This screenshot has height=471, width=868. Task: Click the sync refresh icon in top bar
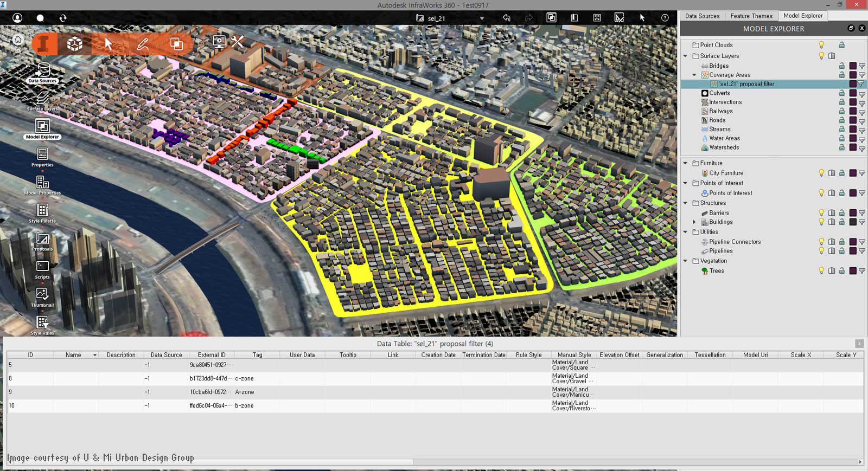[63, 18]
